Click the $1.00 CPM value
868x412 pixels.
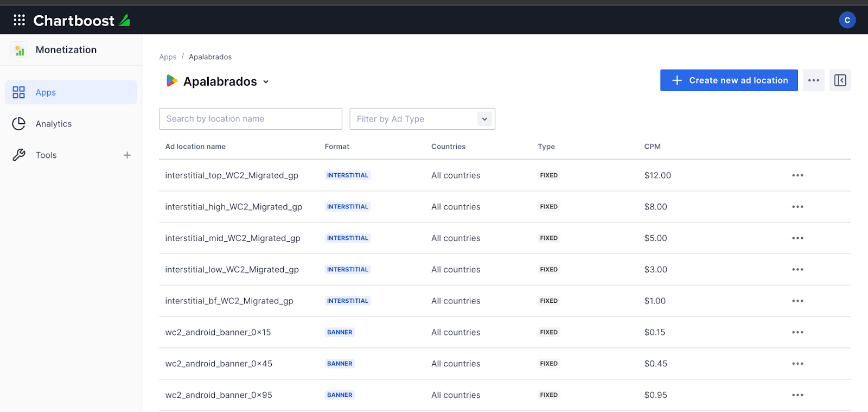coord(655,301)
